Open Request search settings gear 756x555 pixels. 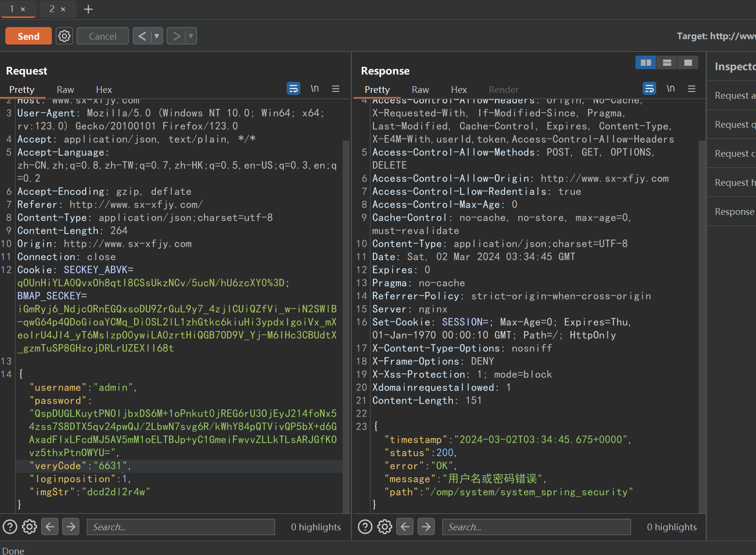pyautogui.click(x=30, y=526)
